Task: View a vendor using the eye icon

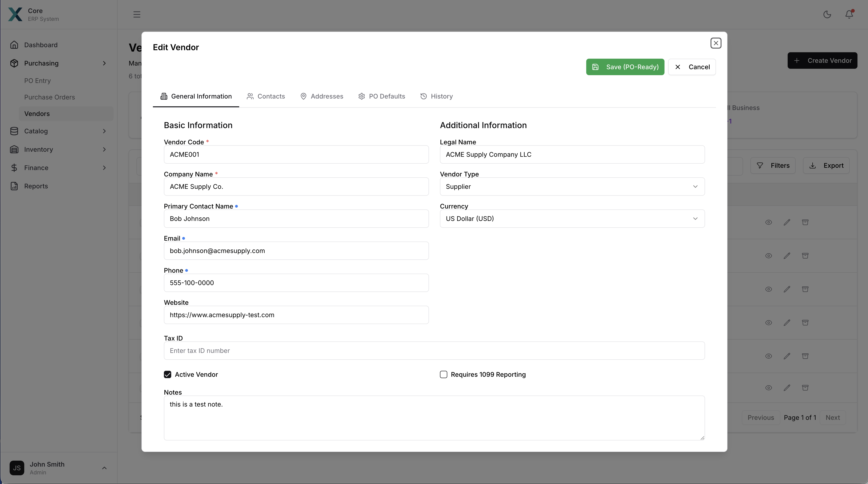Action: tap(769, 222)
